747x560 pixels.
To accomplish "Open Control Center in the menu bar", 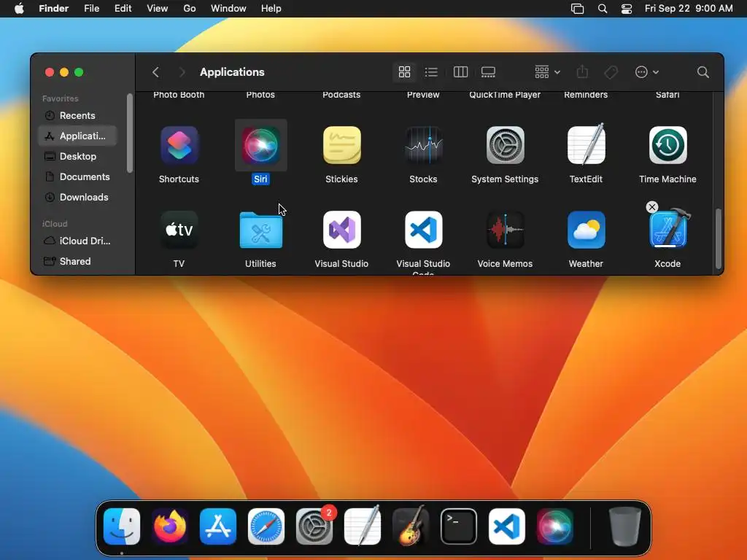I will 627,9.
